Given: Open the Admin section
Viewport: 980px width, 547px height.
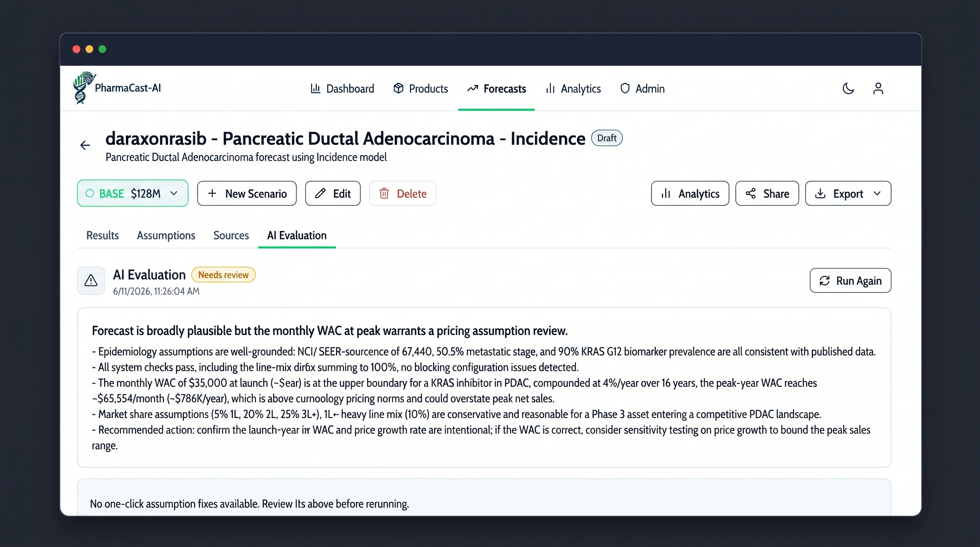Looking at the screenshot, I should point(642,89).
